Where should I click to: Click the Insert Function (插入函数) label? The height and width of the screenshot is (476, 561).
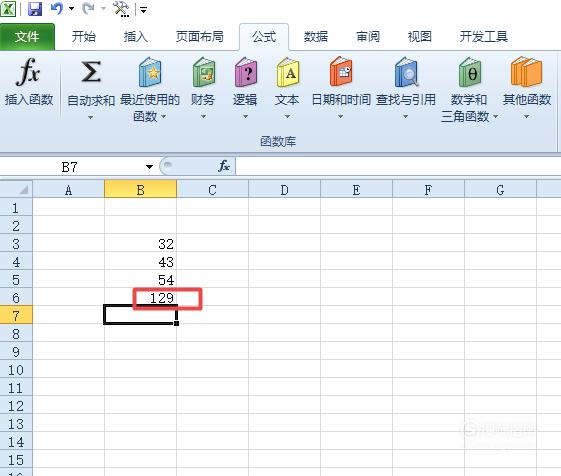tap(29, 99)
